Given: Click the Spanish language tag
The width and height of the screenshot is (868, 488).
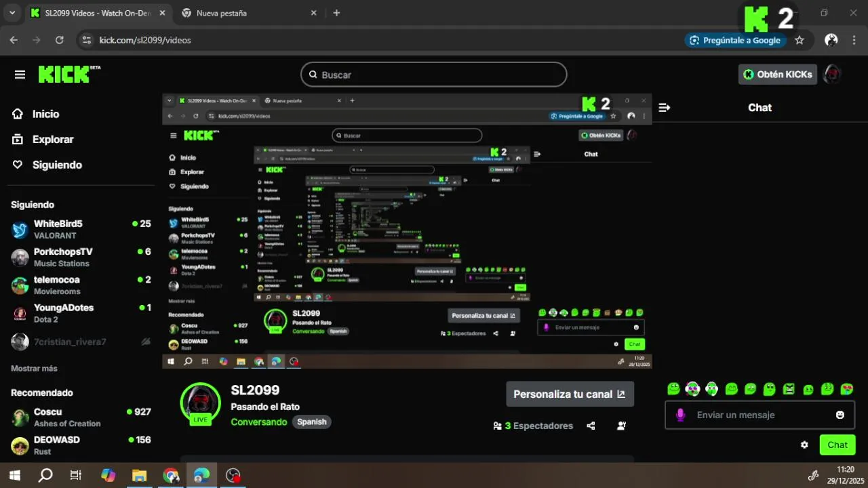Looking at the screenshot, I should (312, 422).
